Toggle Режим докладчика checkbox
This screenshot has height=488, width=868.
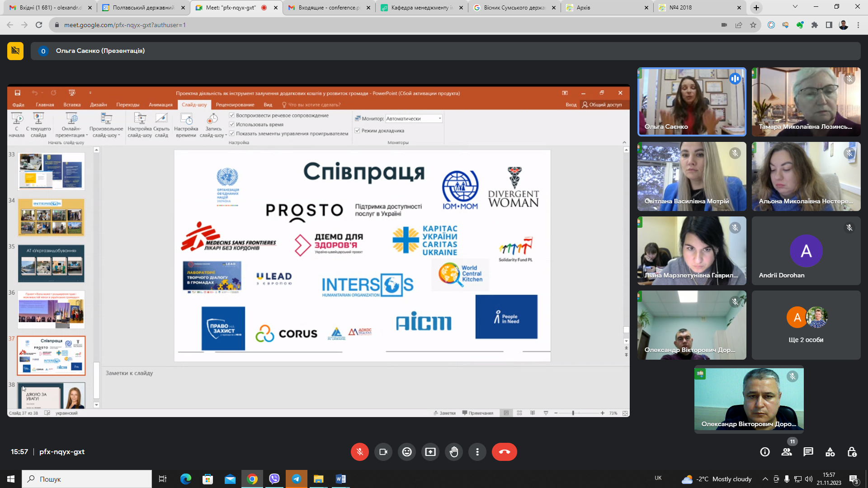[357, 131]
